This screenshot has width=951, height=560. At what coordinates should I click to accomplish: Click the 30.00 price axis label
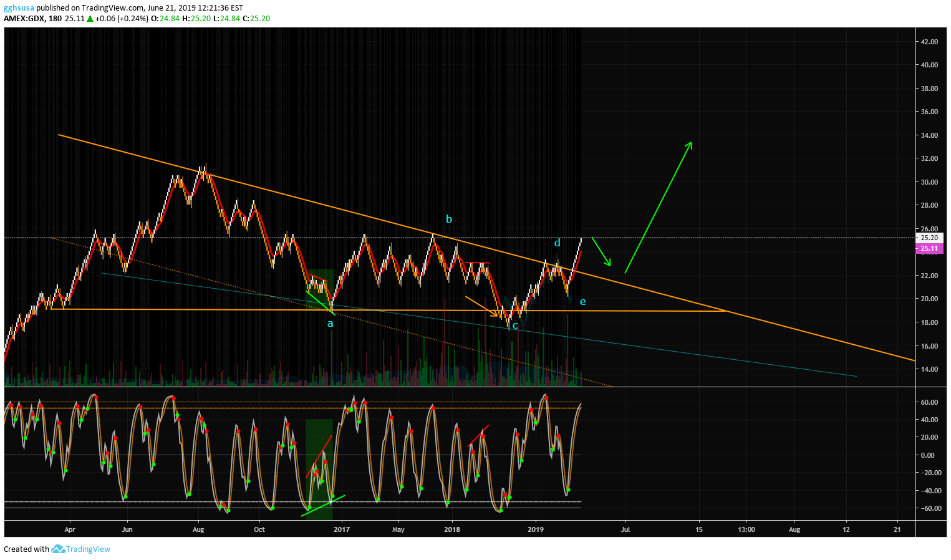point(929,182)
